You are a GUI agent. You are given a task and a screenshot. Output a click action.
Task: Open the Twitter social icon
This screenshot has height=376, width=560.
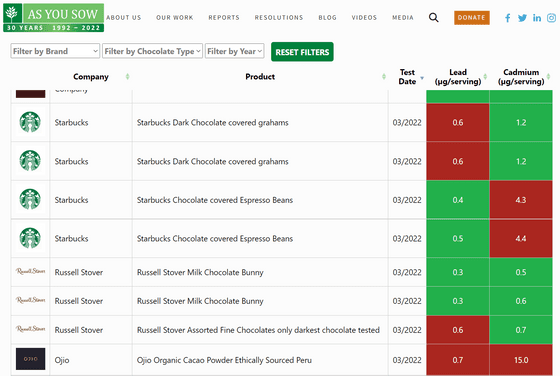(x=522, y=18)
